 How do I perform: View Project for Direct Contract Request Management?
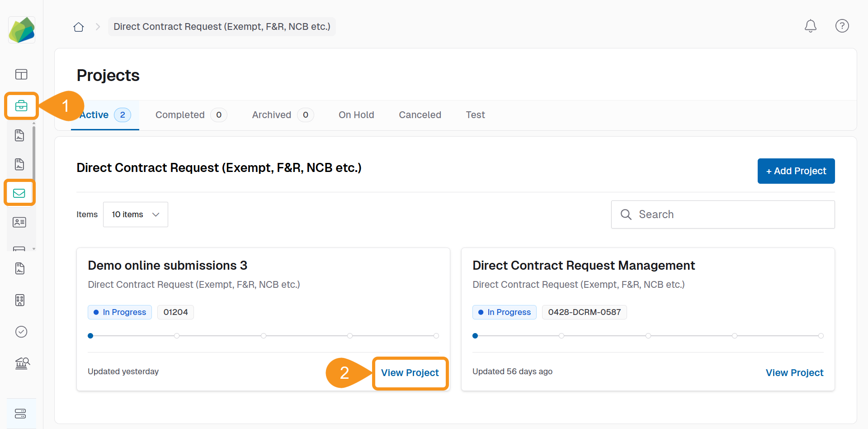pos(794,373)
